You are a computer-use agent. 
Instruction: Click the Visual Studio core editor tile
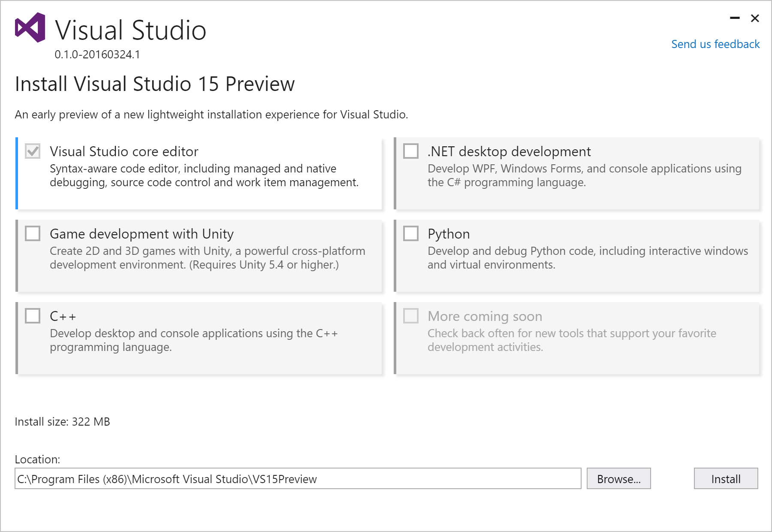(x=200, y=173)
